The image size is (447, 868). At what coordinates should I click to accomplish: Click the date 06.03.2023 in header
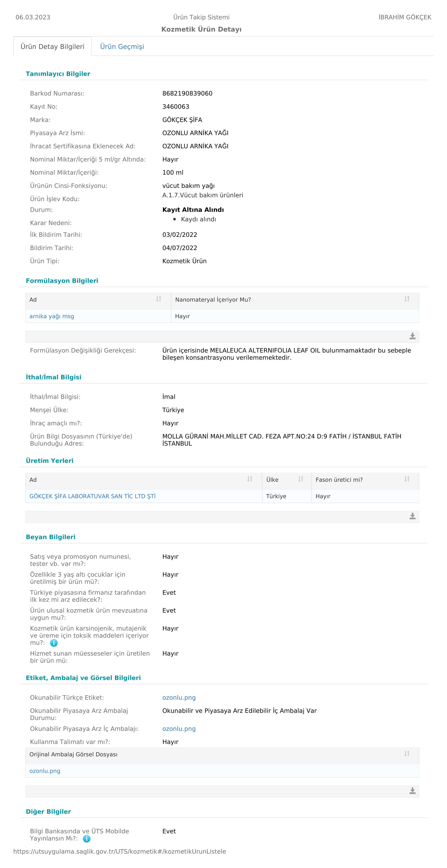[x=33, y=17]
